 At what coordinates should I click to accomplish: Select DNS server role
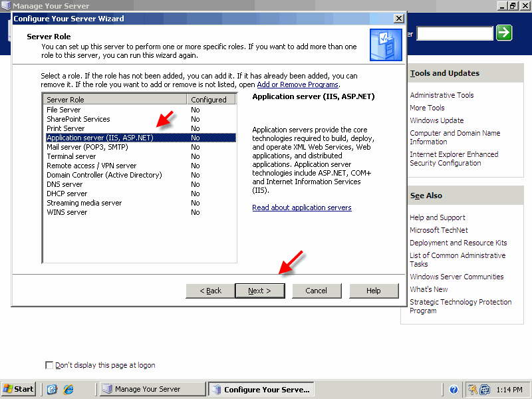(140, 184)
